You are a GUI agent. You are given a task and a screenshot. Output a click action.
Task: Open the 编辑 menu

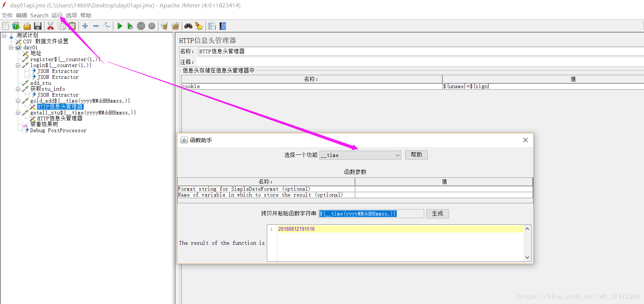click(x=21, y=16)
